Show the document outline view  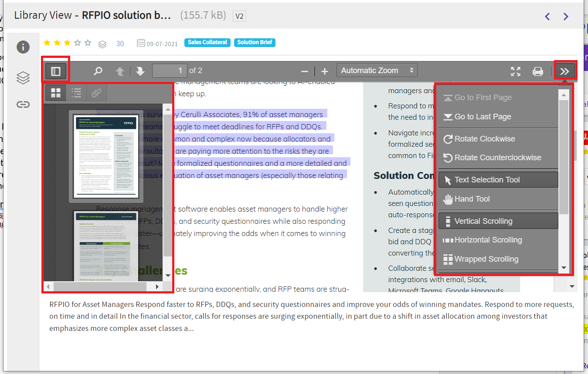coord(76,93)
